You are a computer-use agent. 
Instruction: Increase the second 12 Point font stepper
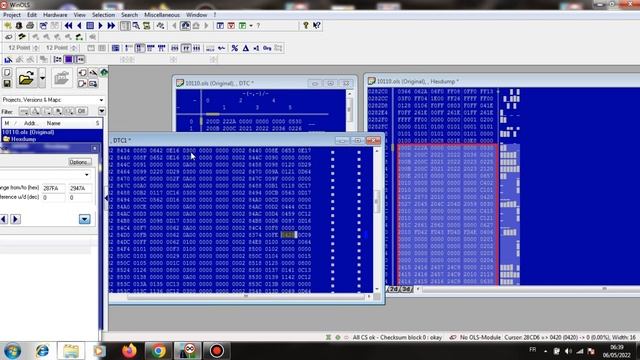(x=74, y=47)
